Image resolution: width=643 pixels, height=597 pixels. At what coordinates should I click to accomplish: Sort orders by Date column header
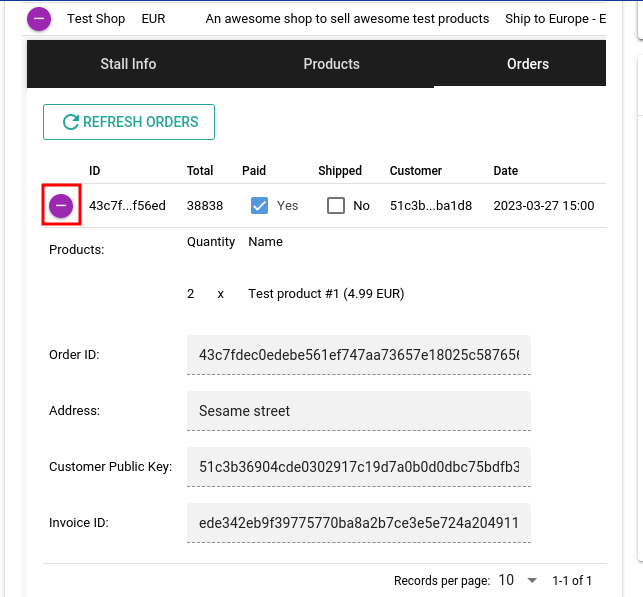point(506,171)
